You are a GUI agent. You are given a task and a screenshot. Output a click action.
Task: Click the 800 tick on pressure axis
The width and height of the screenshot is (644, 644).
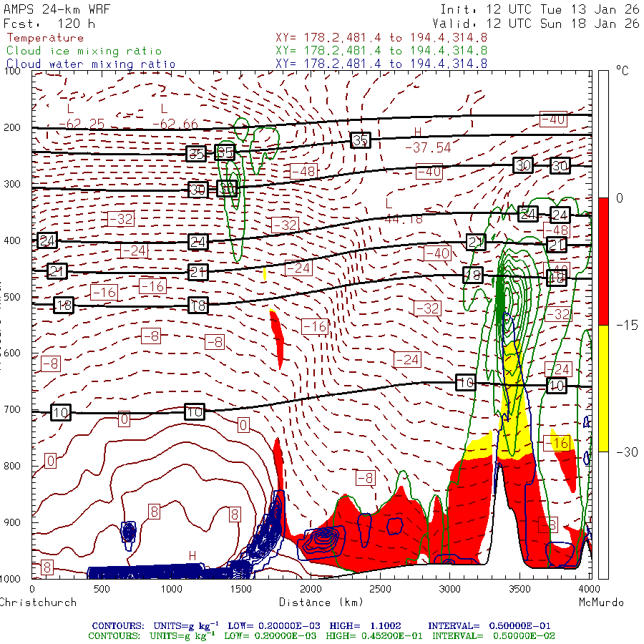12,466
